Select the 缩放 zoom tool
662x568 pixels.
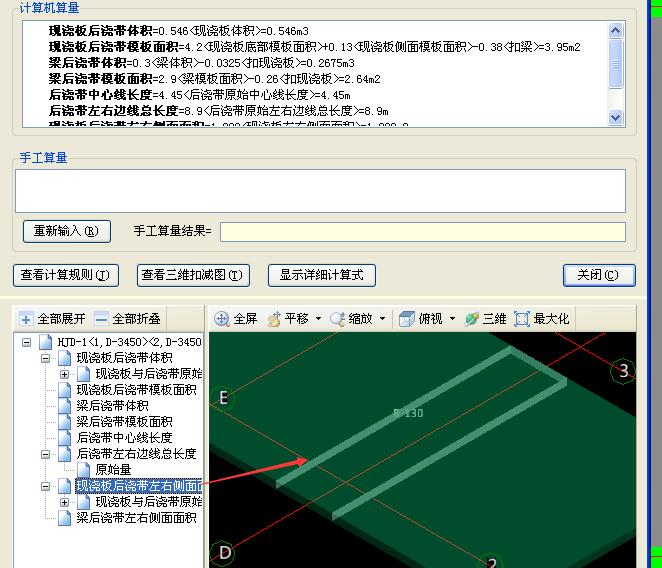tap(351, 319)
